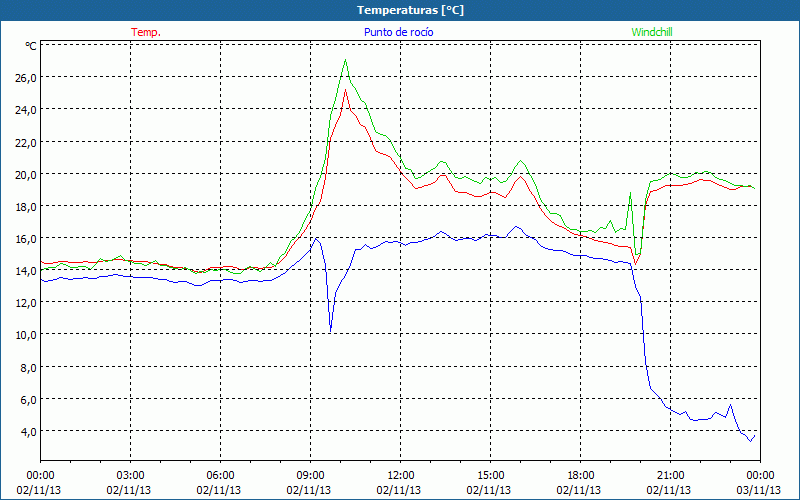Click the 4,0 y-axis value

(27, 432)
